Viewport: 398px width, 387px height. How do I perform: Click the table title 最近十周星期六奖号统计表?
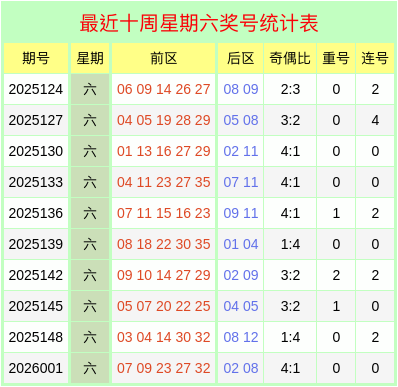click(199, 23)
